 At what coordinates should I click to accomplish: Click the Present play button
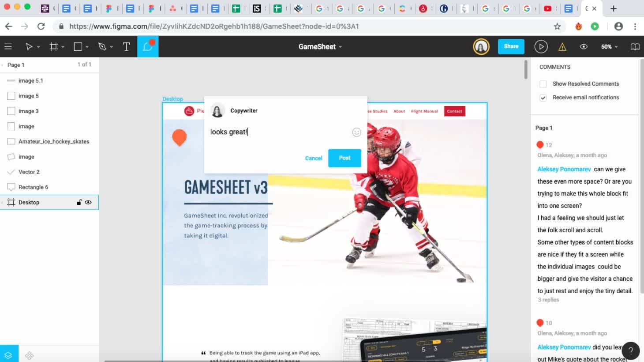tap(541, 46)
